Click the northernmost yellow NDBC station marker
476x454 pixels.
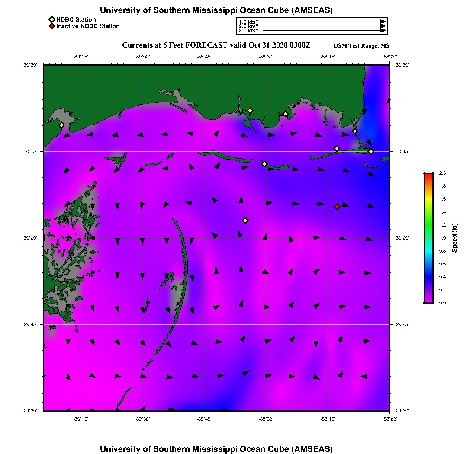click(x=250, y=110)
